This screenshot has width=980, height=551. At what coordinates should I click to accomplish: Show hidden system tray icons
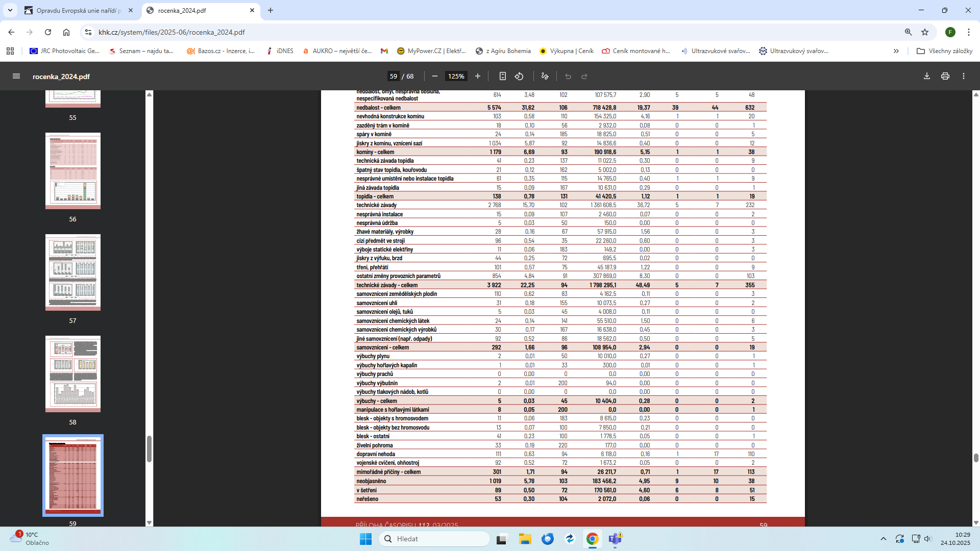(x=884, y=539)
